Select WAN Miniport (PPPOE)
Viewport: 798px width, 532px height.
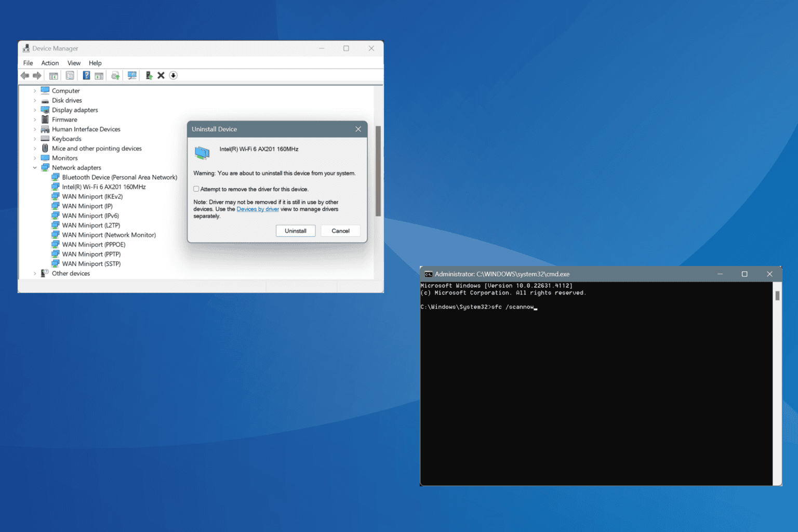click(94, 245)
